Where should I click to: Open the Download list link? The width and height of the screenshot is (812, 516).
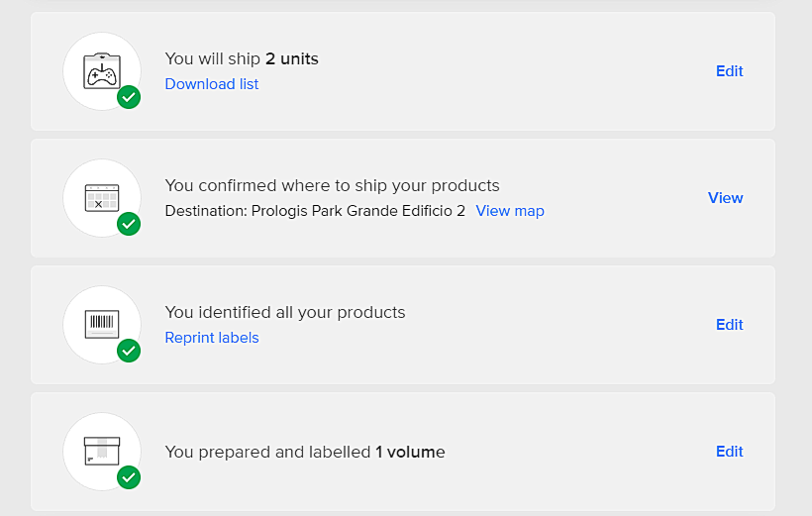(212, 84)
